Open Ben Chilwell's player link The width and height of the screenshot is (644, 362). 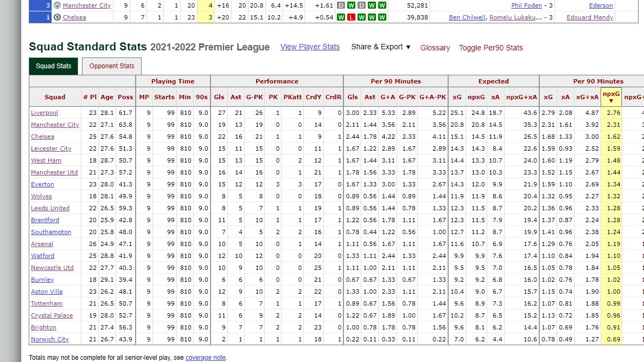(467, 17)
